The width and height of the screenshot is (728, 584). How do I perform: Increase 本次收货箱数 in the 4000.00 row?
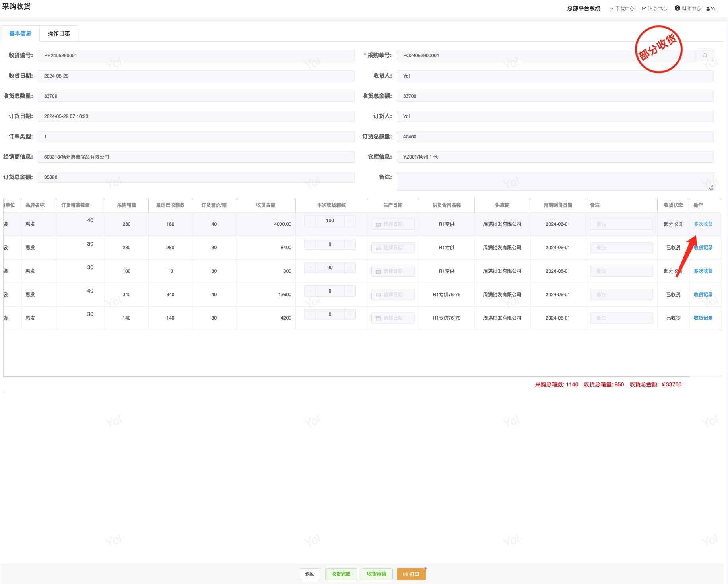tap(350, 221)
